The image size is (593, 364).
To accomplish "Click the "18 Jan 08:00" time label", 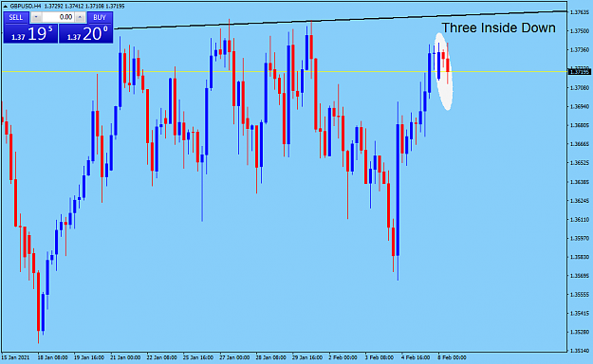I will [x=52, y=357].
